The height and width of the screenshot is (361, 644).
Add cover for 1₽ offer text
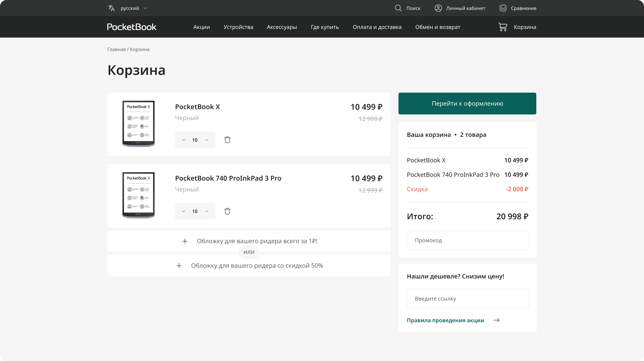coord(257,241)
